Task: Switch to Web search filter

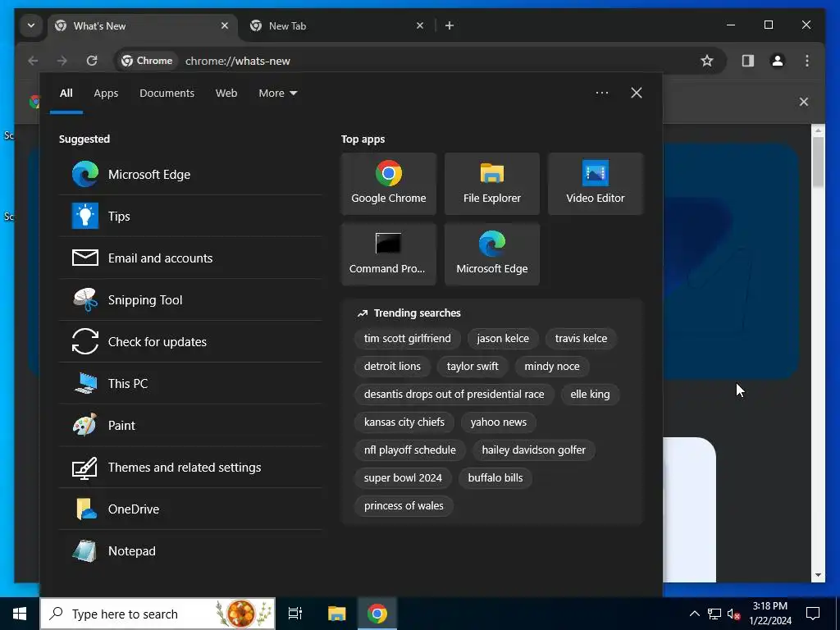Action: (226, 94)
